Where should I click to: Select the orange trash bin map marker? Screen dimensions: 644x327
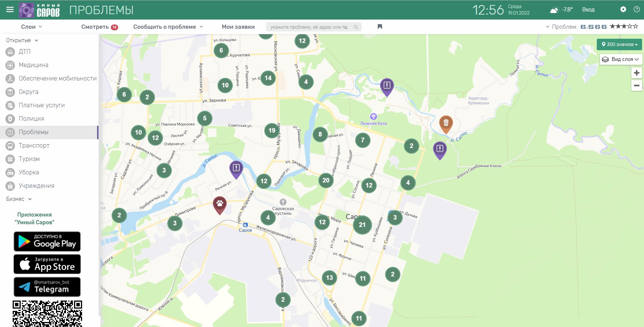(446, 123)
